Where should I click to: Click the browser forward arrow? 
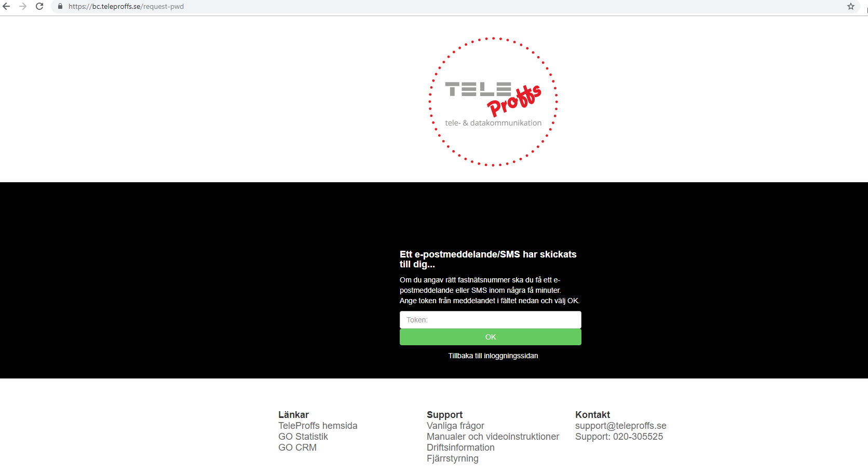[x=23, y=6]
